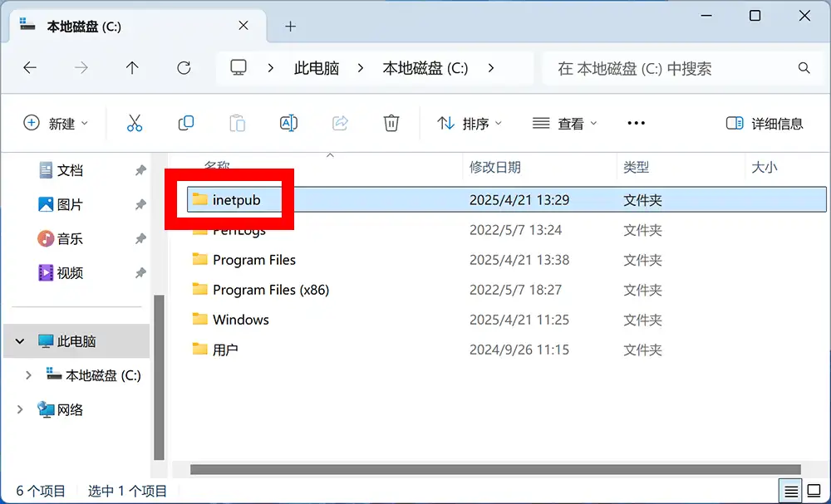
Task: Switch to details list view icon
Action: [x=792, y=490]
